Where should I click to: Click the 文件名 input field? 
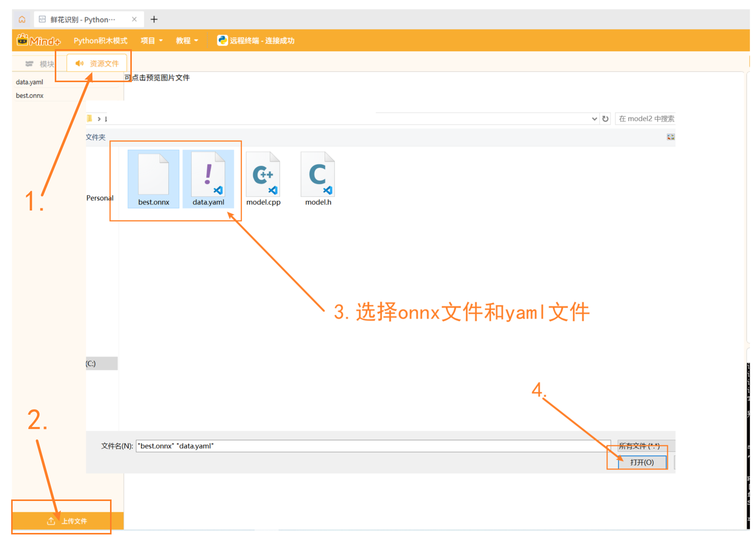373,446
